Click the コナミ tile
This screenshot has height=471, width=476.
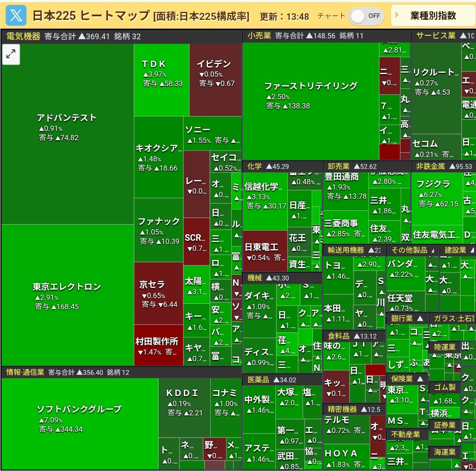pyautogui.click(x=226, y=407)
